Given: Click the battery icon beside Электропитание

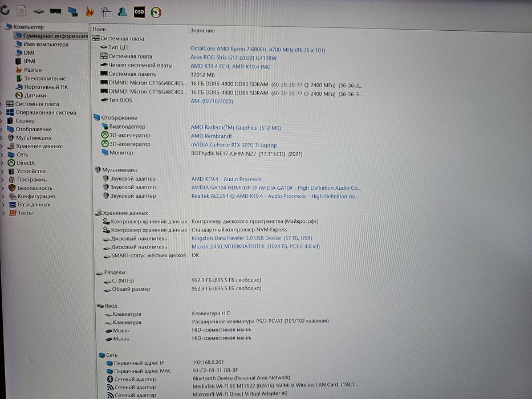Looking at the screenshot, I should 19,79.
